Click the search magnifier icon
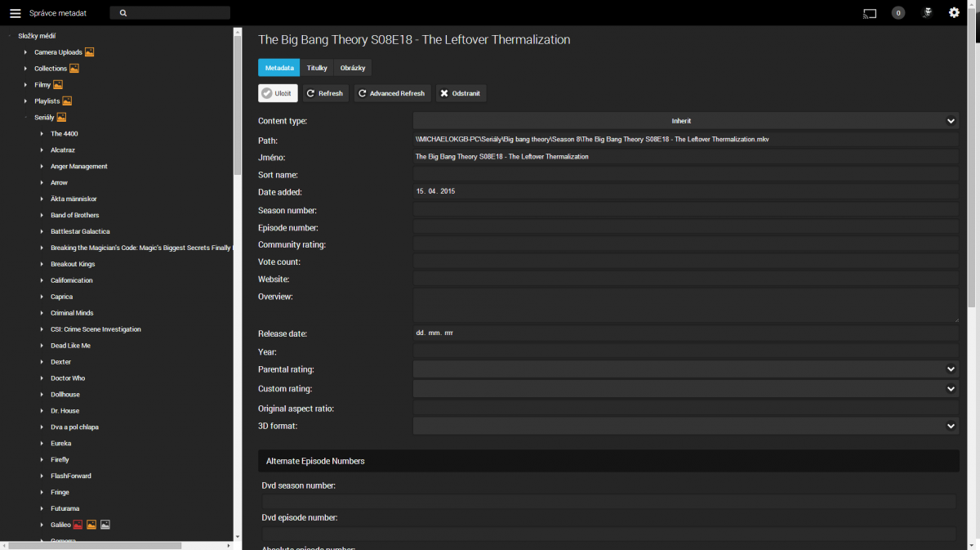980x550 pixels. click(x=123, y=13)
